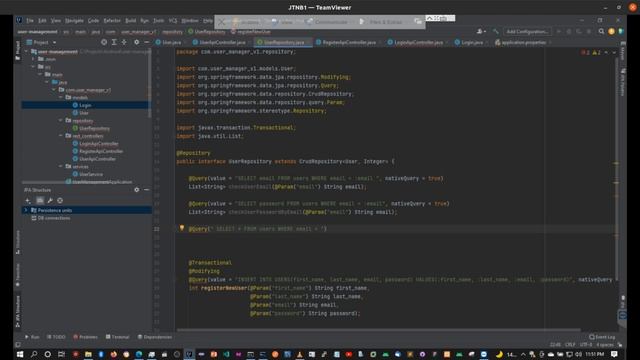
Task: Open the Edit menu
Action: [42, 20]
